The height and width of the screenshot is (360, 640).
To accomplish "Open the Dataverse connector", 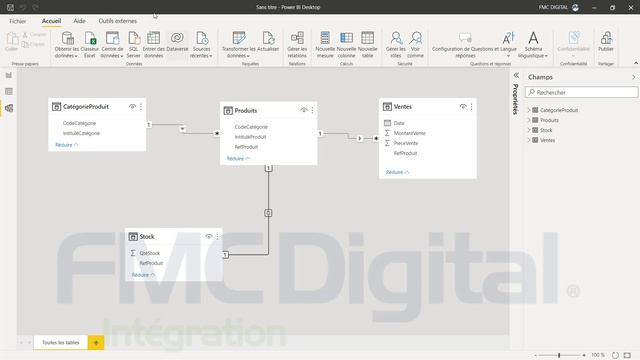I will pos(177,42).
